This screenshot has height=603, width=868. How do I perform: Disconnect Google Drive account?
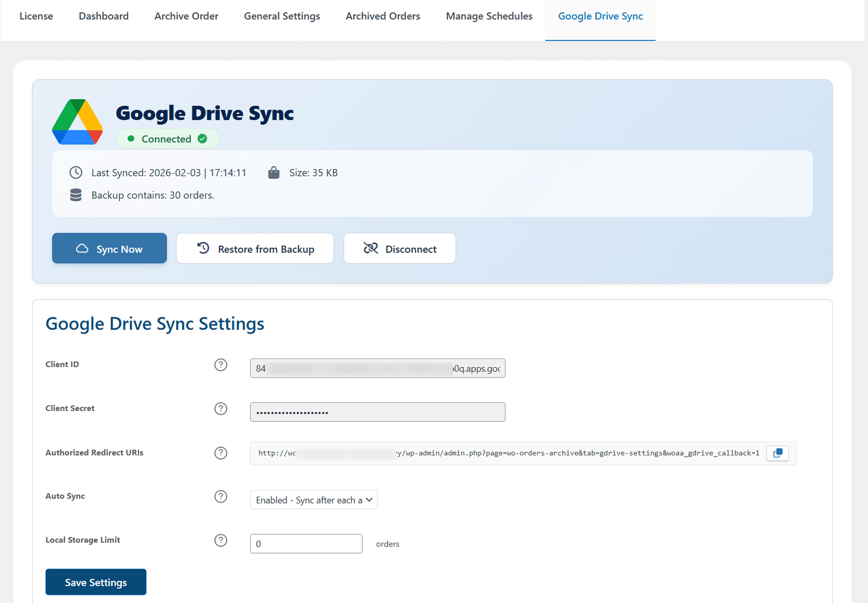point(400,248)
